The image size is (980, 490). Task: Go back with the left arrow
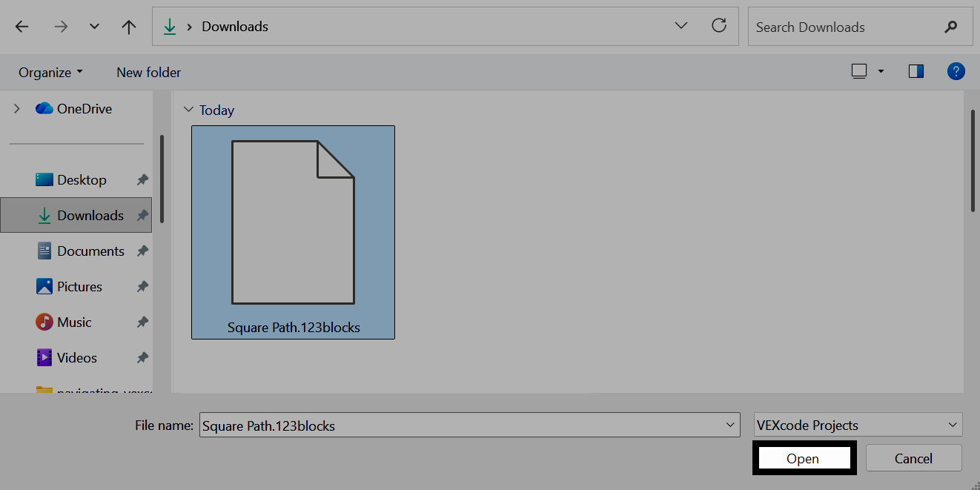click(22, 27)
